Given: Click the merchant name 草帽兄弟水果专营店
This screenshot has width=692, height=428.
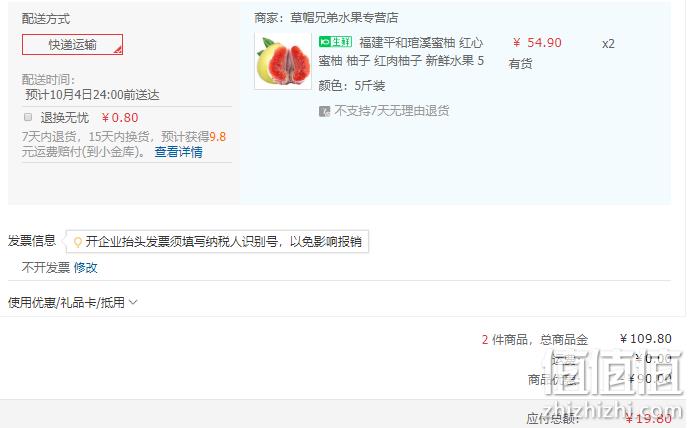Looking at the screenshot, I should (344, 18).
